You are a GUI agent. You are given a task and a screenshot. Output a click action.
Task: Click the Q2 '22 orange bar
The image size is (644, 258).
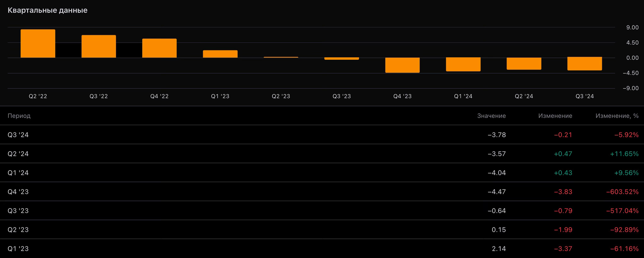click(x=38, y=43)
